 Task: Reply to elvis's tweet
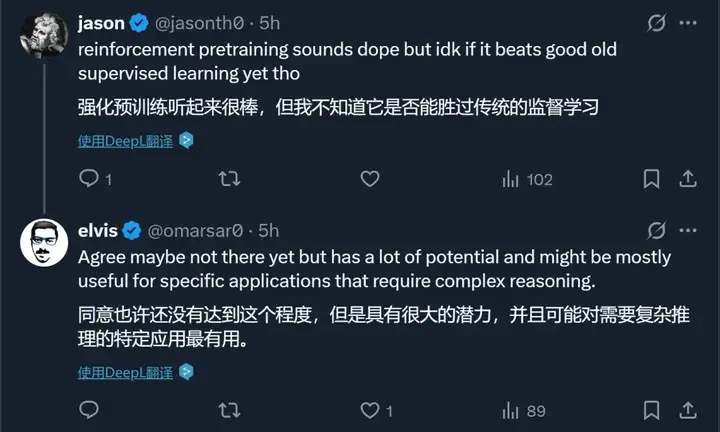pos(89,410)
